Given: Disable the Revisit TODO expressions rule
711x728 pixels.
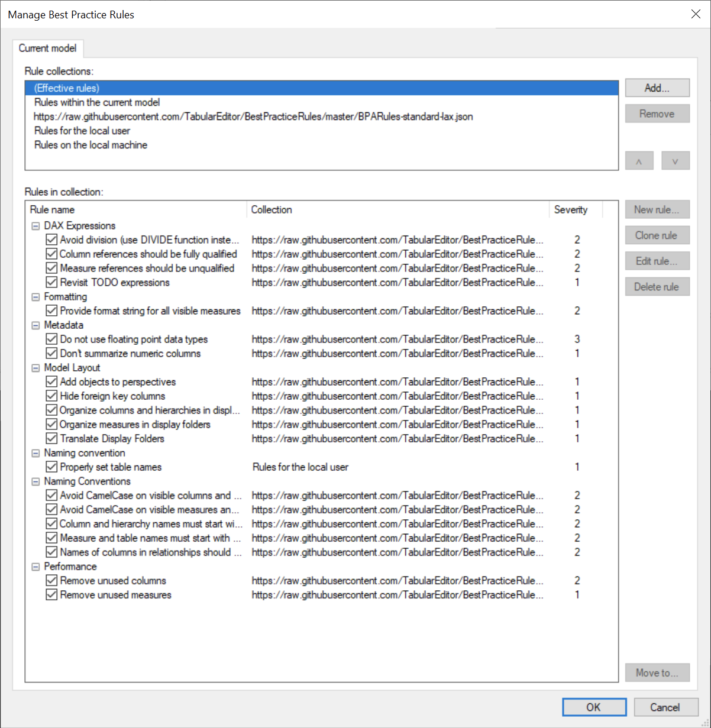Looking at the screenshot, I should 51,282.
